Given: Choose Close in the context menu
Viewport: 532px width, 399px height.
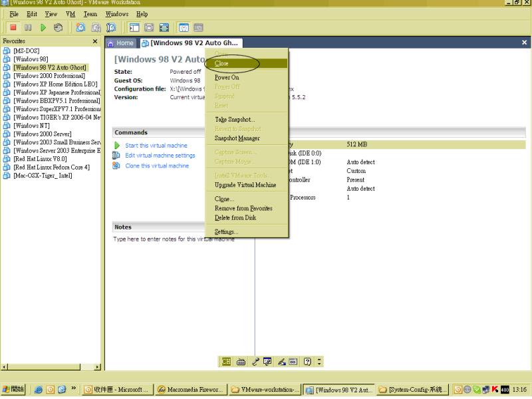Looking at the screenshot, I should tap(247, 63).
